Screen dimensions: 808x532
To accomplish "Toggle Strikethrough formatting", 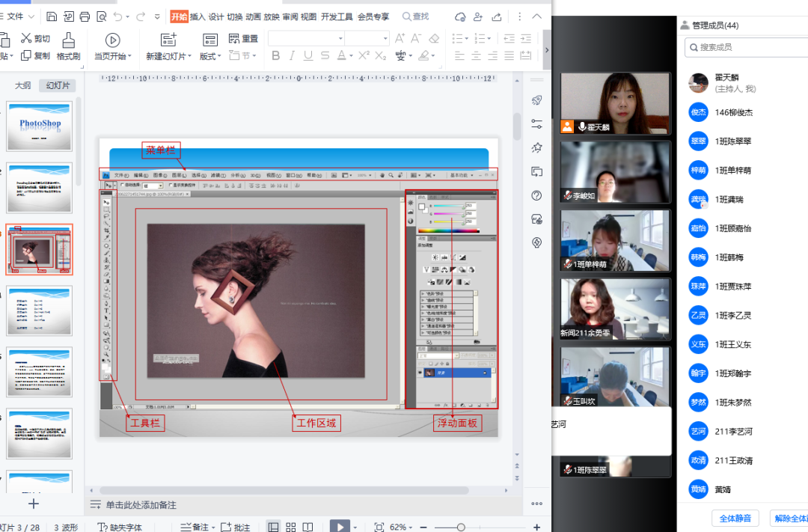I will point(325,55).
